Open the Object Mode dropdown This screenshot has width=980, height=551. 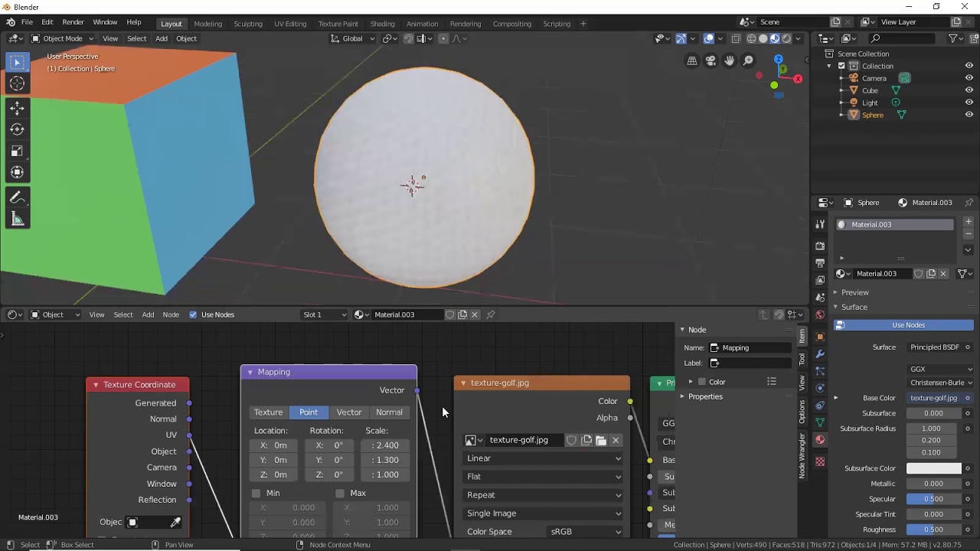[x=63, y=38]
